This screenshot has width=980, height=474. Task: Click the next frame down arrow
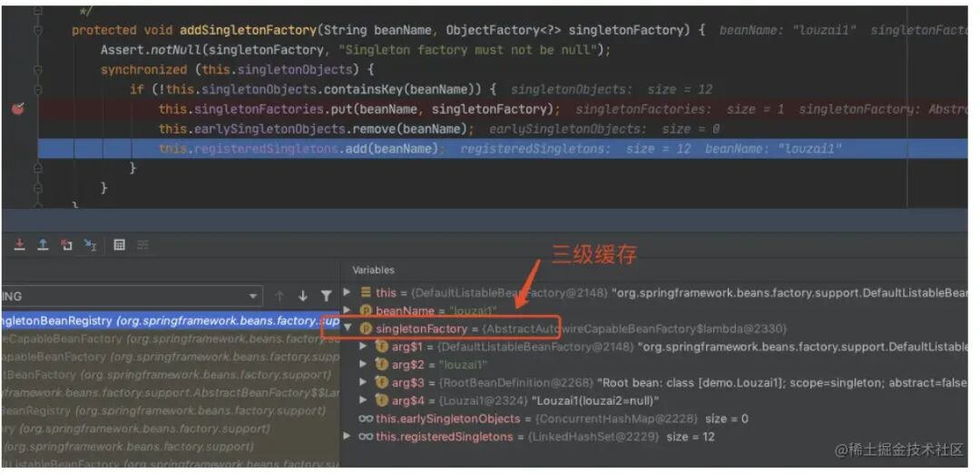click(303, 296)
